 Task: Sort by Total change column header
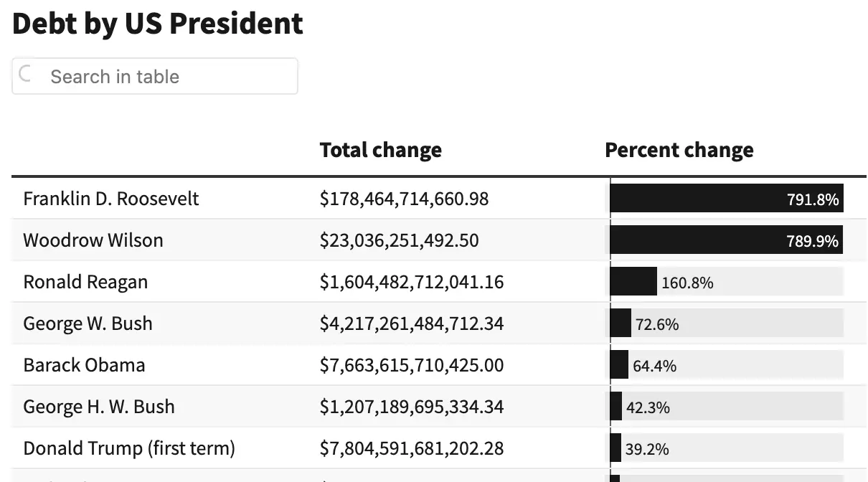(380, 150)
